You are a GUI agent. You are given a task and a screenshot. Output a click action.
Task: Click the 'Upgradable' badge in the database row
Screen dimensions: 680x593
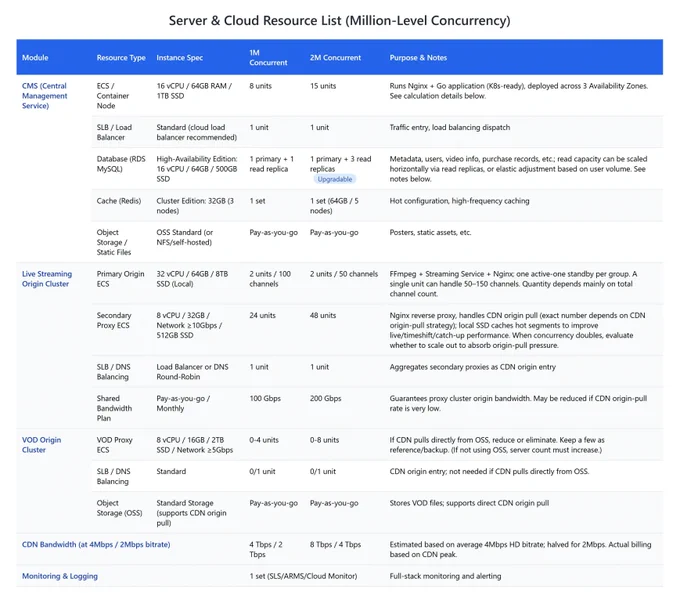(334, 179)
